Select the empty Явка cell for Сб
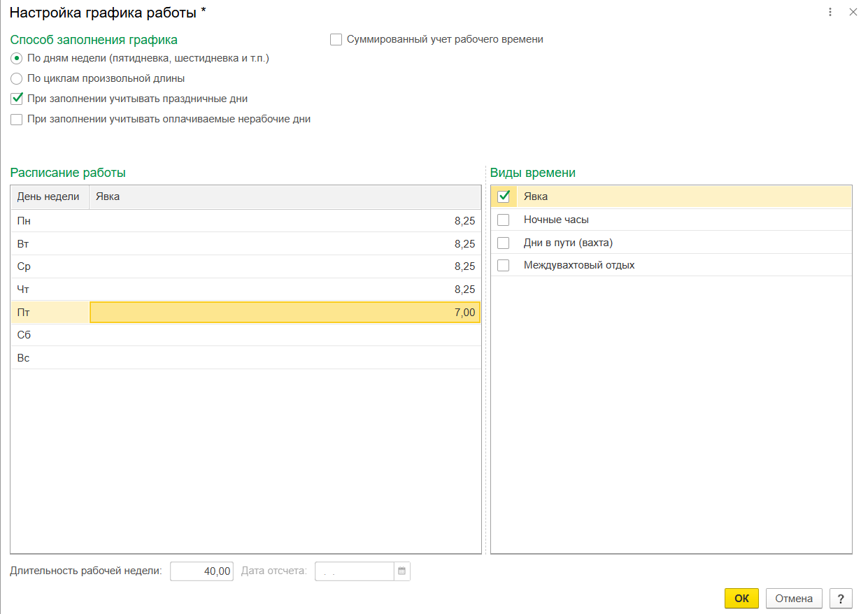Screen dimensions: 868x614 (x=285, y=335)
